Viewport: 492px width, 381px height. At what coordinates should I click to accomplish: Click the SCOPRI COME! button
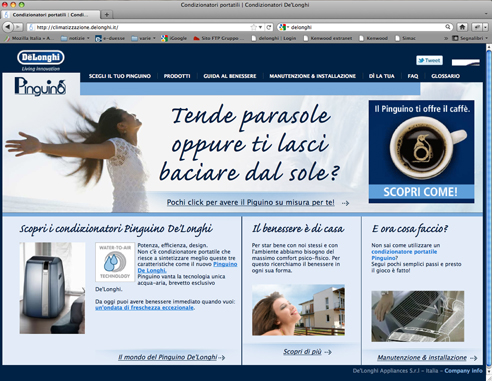tap(421, 192)
